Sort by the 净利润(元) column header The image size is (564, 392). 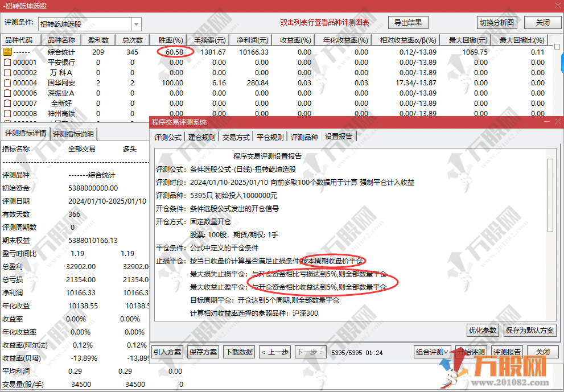[x=252, y=40]
